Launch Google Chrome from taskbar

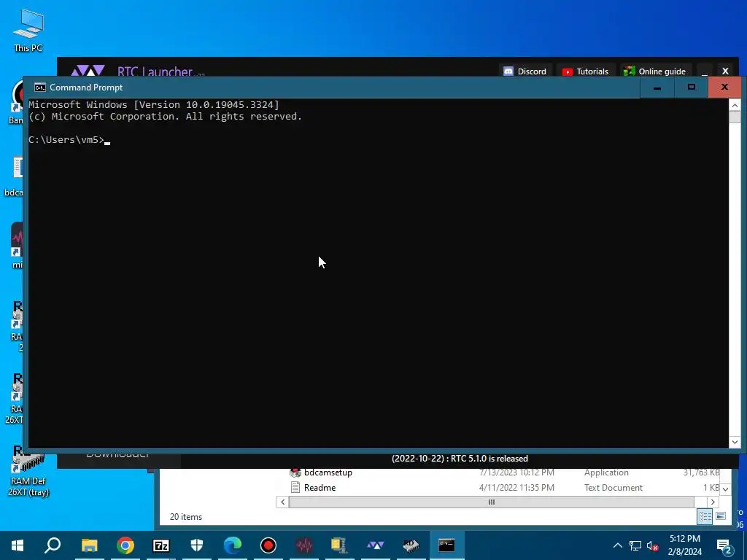point(125,545)
